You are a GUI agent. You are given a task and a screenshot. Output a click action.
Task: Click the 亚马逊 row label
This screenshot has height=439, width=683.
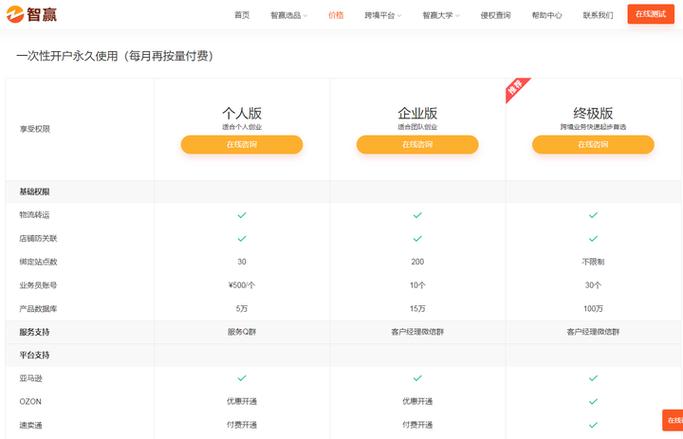click(x=31, y=378)
